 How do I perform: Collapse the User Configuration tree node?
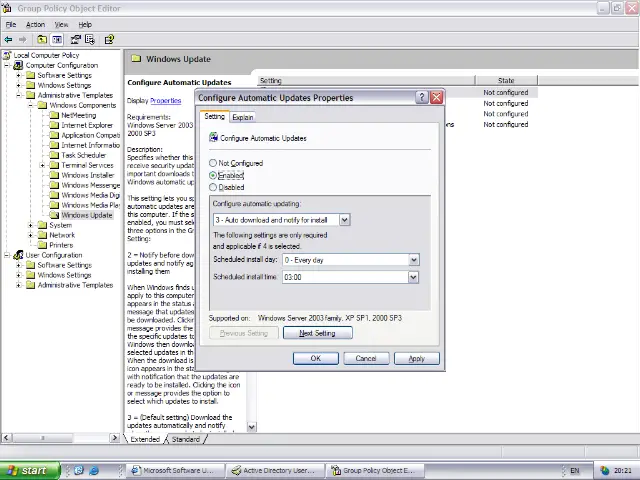(7, 255)
